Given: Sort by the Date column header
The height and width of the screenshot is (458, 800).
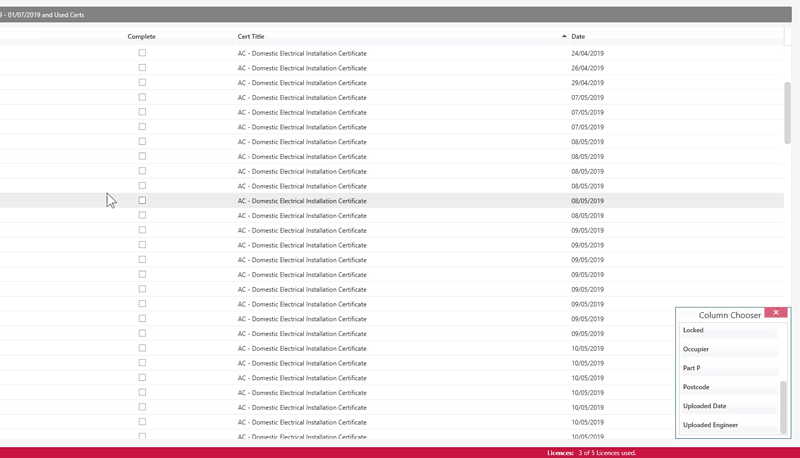Looking at the screenshot, I should pos(578,36).
